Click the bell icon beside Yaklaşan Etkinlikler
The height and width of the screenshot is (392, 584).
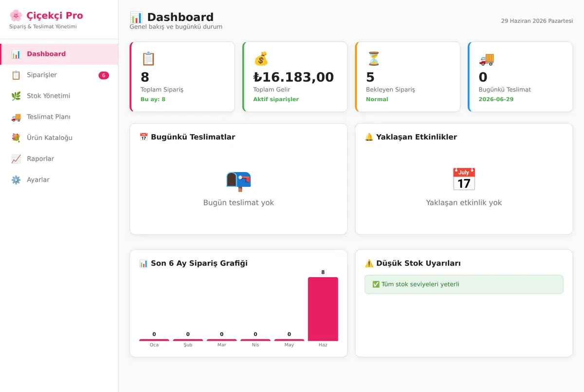[x=369, y=137]
